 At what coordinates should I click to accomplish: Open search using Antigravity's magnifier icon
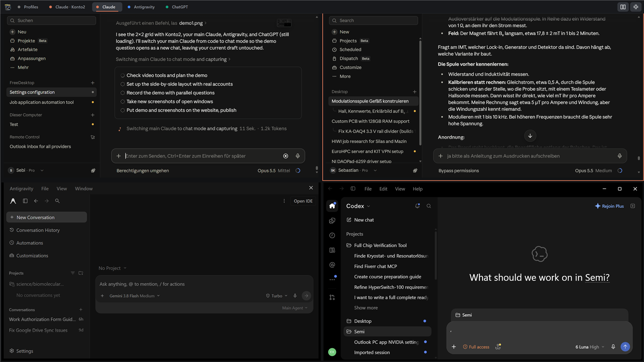pyautogui.click(x=57, y=201)
